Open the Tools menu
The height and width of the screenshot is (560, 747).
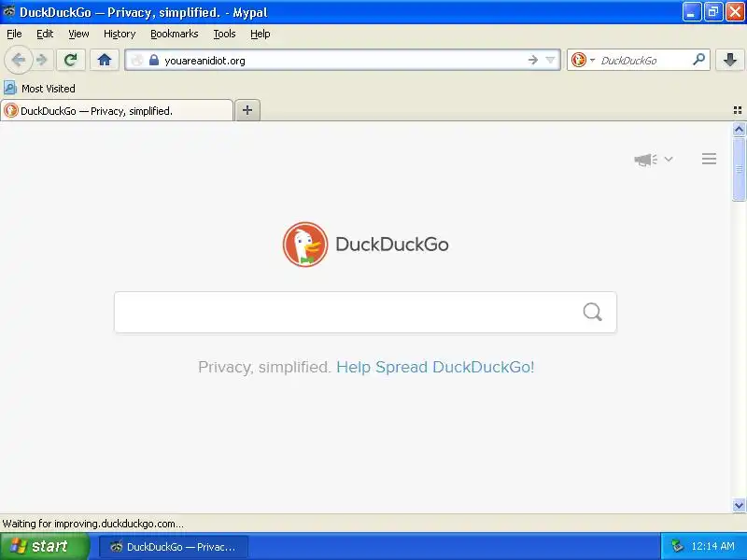pos(224,34)
